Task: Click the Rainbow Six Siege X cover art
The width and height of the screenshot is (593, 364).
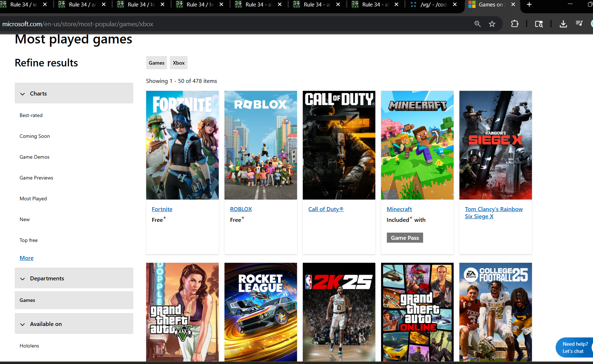Action: 496,145
